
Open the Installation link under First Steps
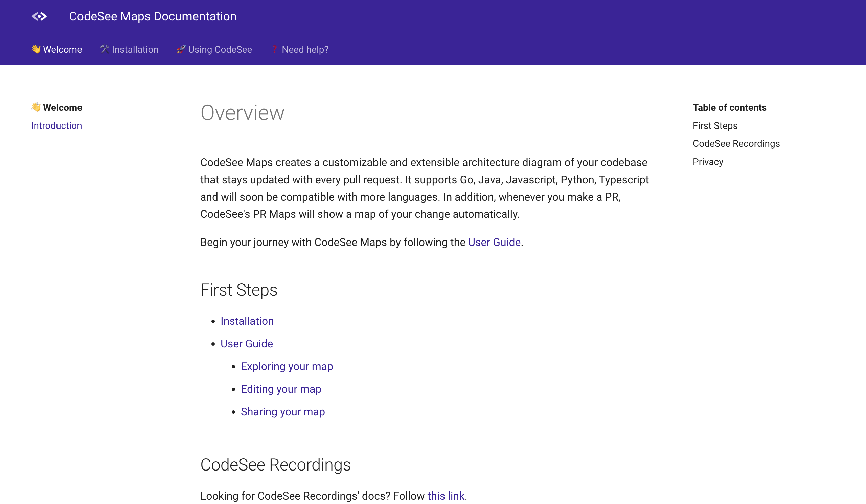247,321
